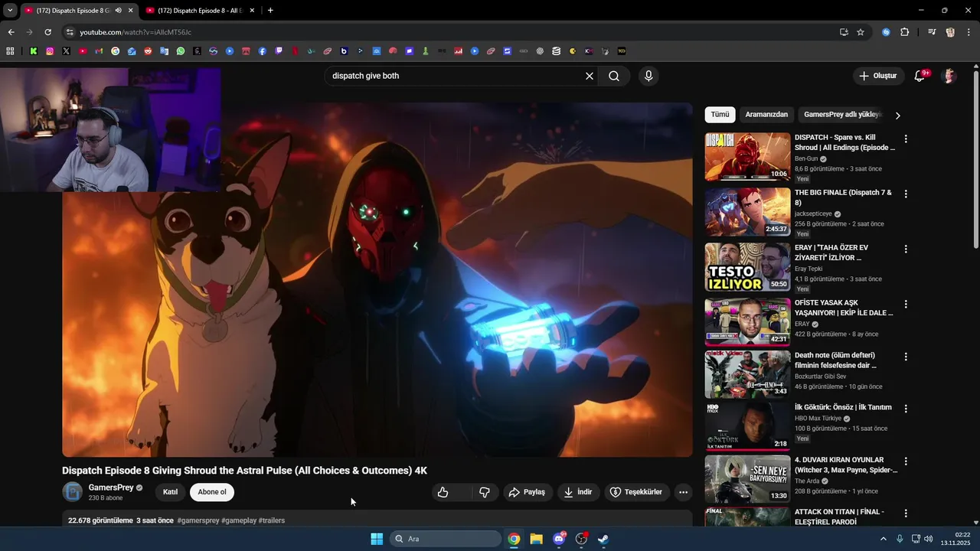Open the tab search dropdown arrow in Chrome

tap(10, 11)
